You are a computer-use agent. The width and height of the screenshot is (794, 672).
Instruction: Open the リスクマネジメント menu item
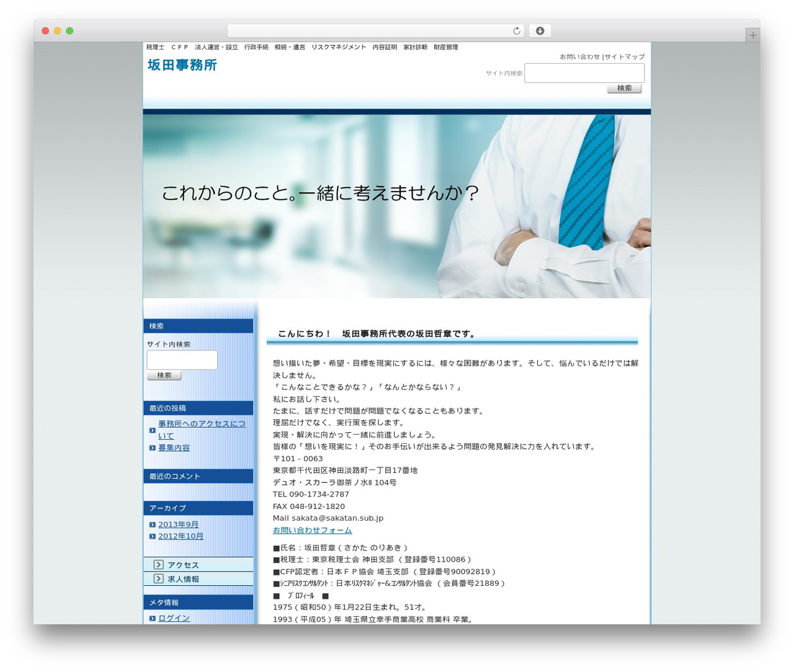point(339,47)
